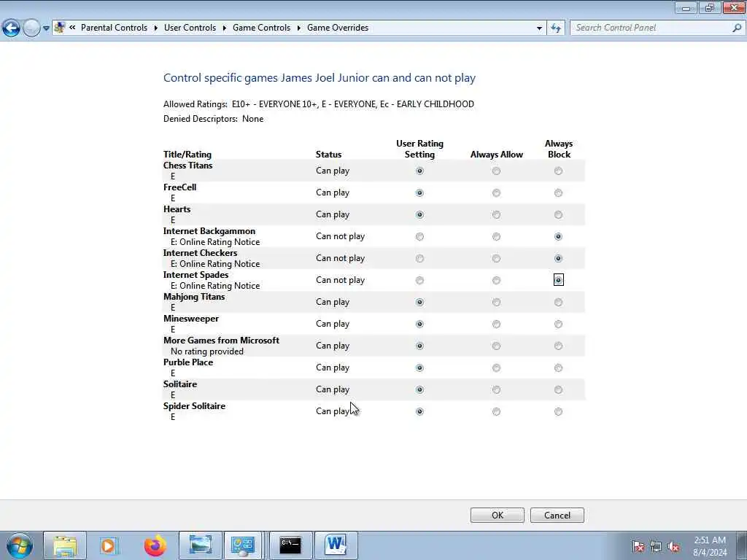This screenshot has height=560, width=747.
Task: Set Internet Backgammon to Always Allow
Action: point(496,237)
